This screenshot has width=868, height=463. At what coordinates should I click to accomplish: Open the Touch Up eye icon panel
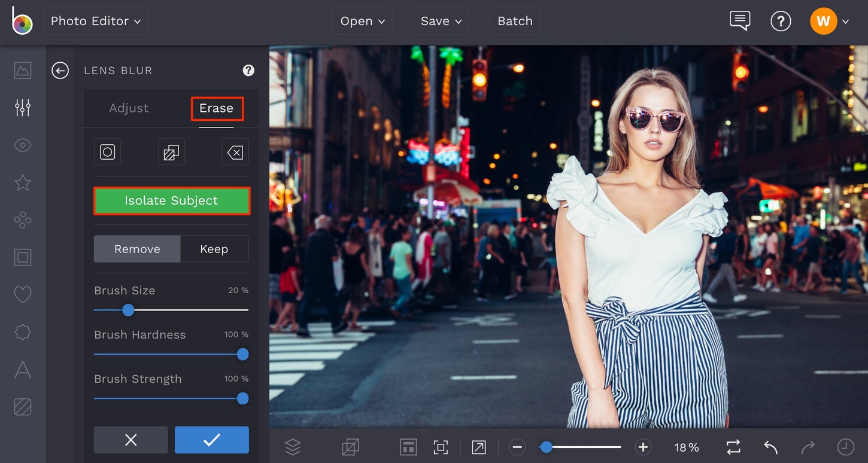[22, 145]
